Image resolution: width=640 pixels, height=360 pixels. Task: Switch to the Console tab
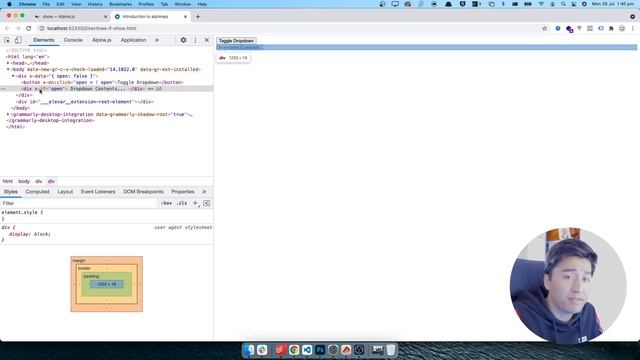[x=73, y=40]
